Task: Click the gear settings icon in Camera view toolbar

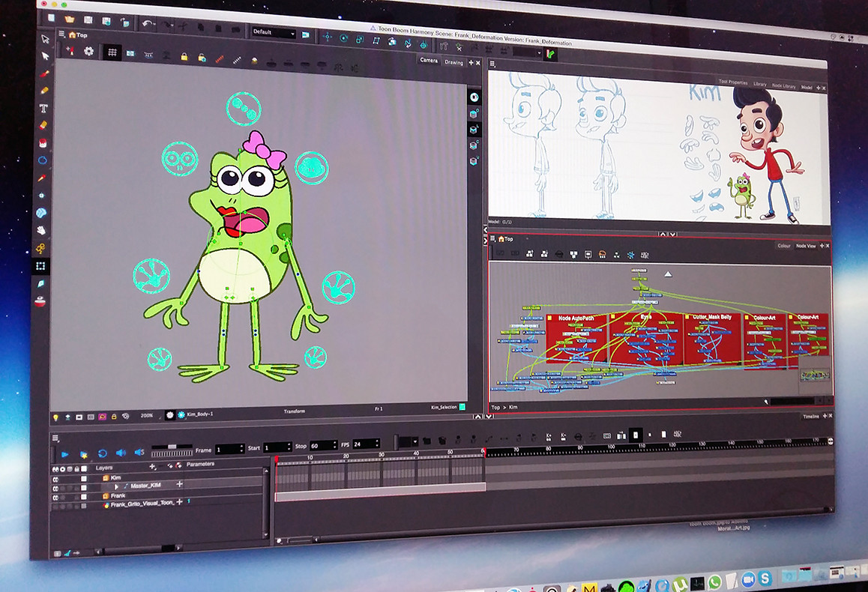Action: (88, 52)
